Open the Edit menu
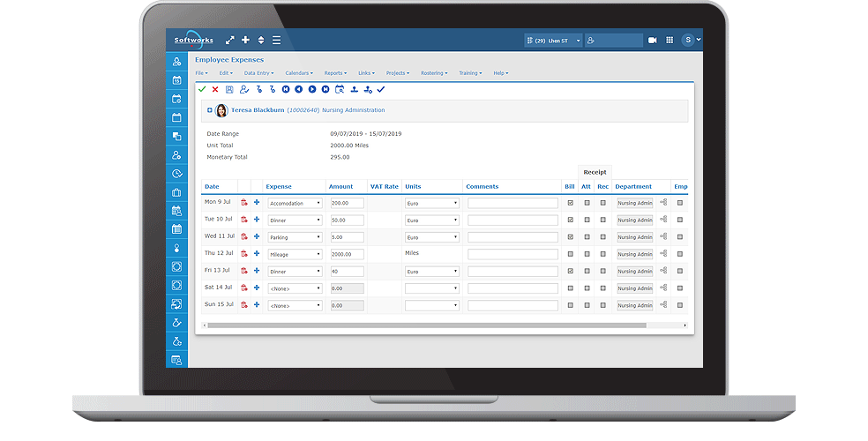 tap(225, 73)
